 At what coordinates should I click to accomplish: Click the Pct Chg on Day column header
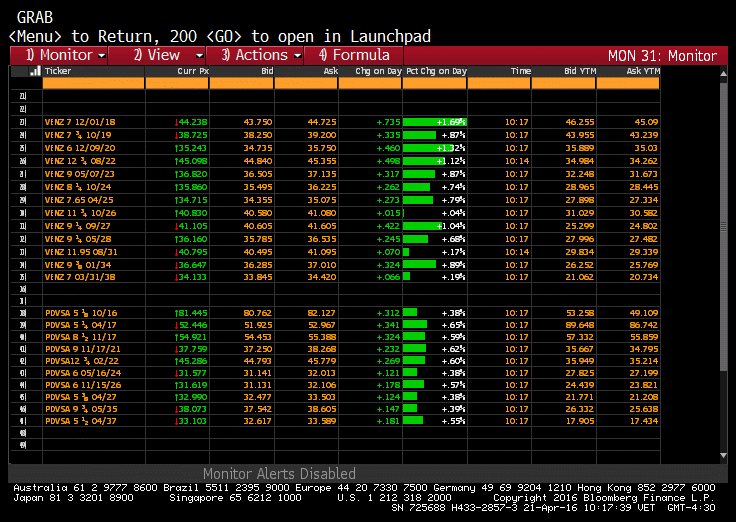tap(435, 71)
